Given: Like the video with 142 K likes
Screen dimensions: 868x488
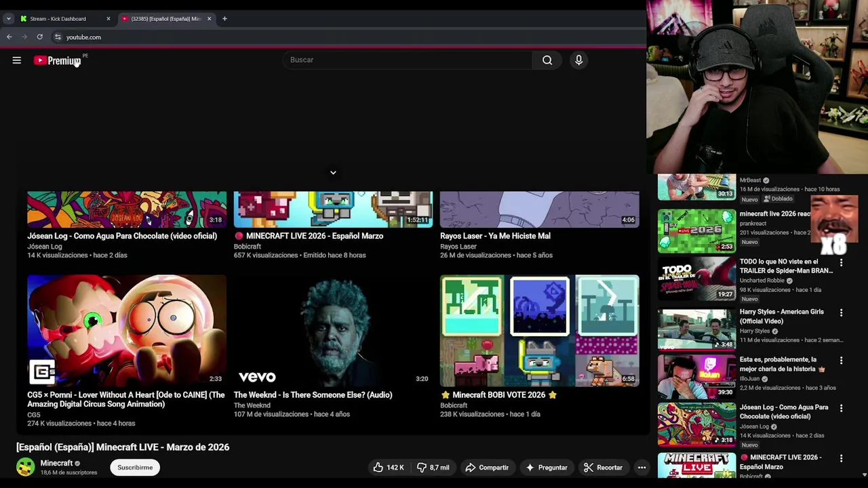Looking at the screenshot, I should pyautogui.click(x=389, y=468).
